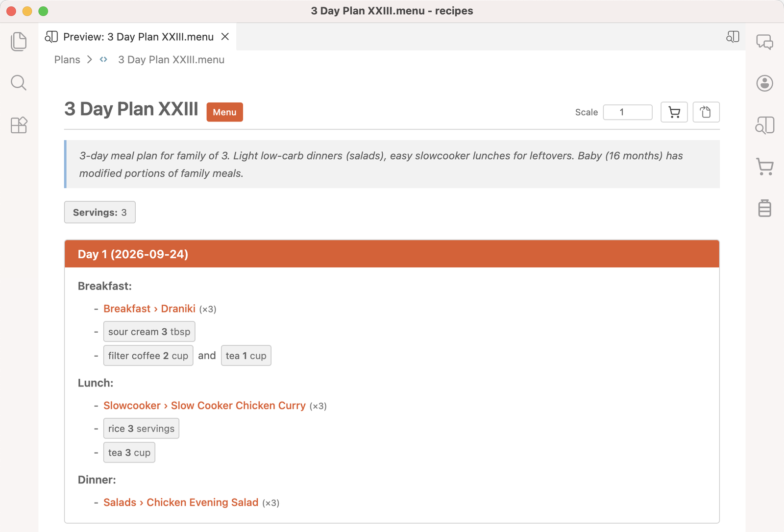Click the Breakfast: heading
The width and height of the screenshot is (784, 532).
[105, 286]
